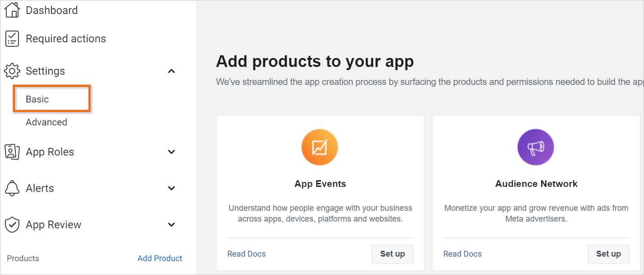The image size is (644, 275).
Task: Open the Advanced settings entry
Action: pos(46,122)
